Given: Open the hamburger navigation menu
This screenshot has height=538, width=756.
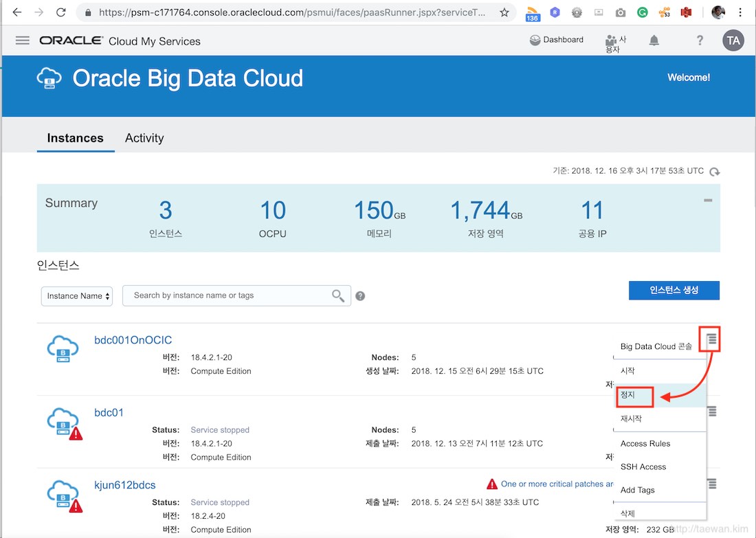Looking at the screenshot, I should tap(23, 41).
